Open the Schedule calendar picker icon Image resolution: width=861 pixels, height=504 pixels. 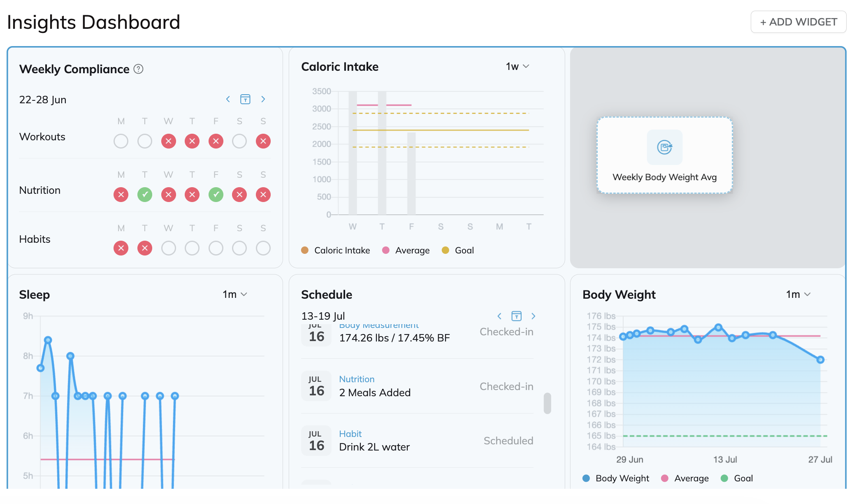point(516,316)
